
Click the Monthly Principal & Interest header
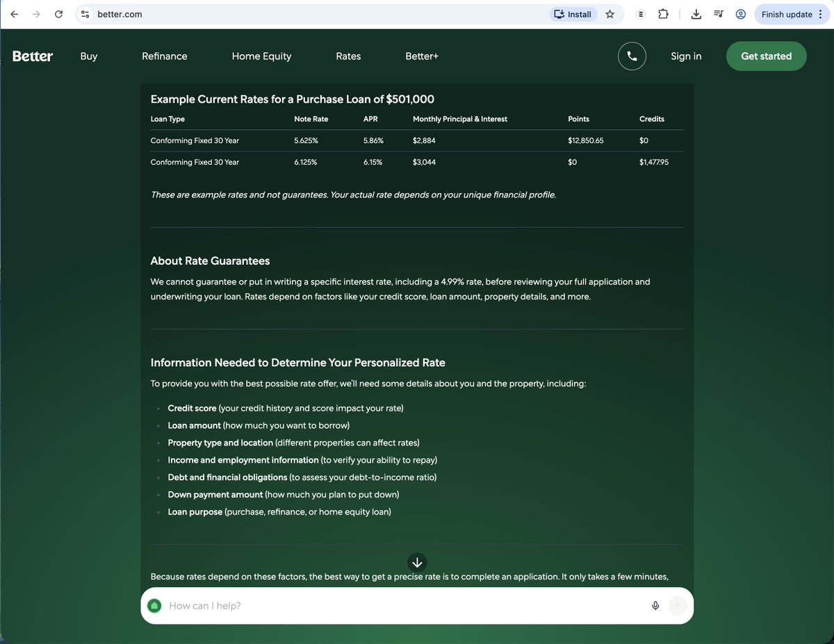(460, 119)
